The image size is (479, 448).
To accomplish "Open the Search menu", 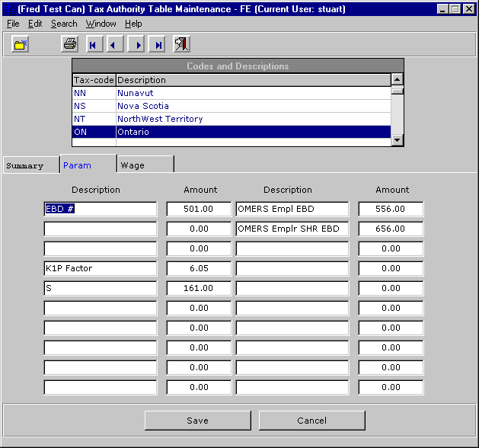I will 64,24.
